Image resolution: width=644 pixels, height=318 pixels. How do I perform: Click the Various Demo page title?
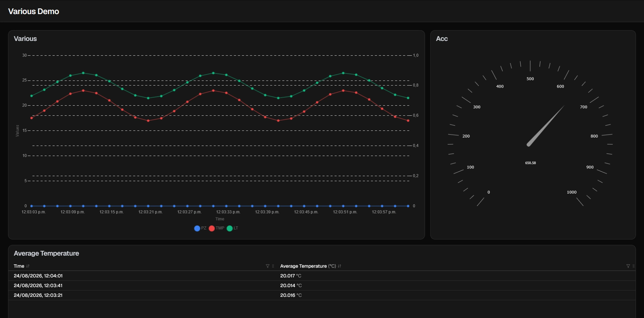pyautogui.click(x=34, y=11)
